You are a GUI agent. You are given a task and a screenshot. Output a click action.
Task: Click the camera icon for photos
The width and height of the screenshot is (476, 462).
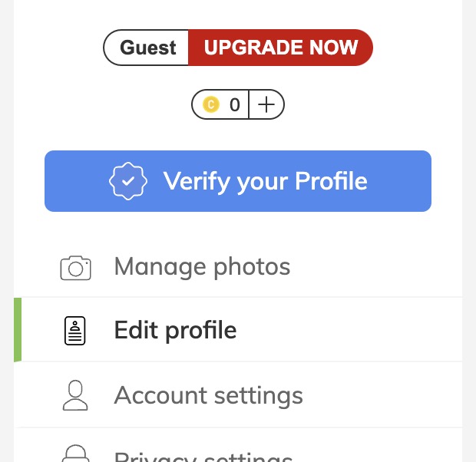75,268
